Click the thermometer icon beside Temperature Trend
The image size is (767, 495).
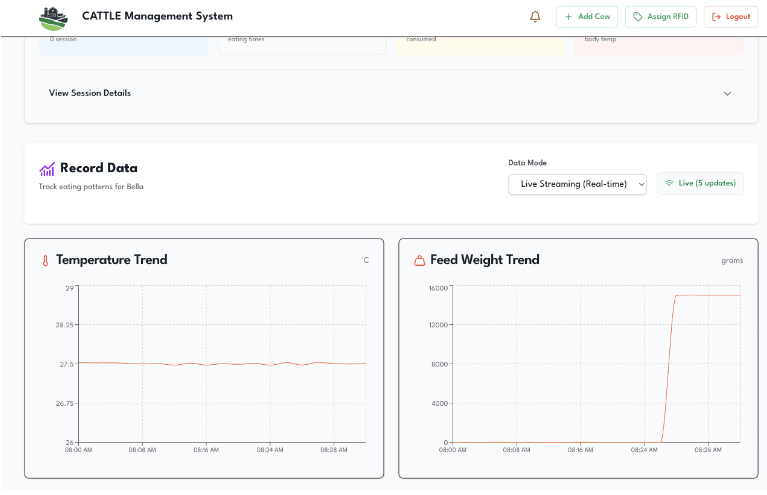pos(45,261)
